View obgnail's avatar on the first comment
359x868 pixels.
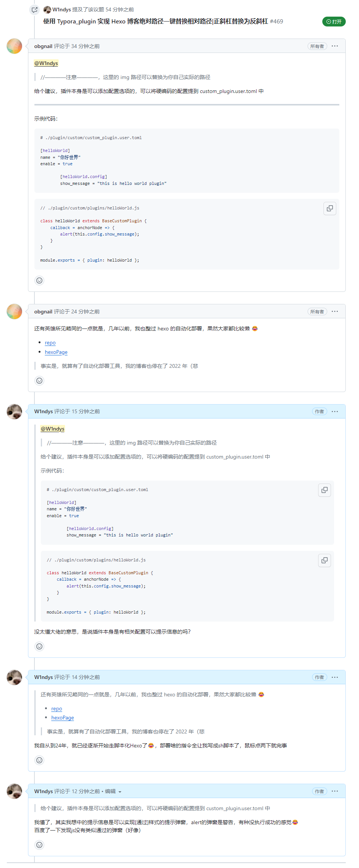click(14, 46)
